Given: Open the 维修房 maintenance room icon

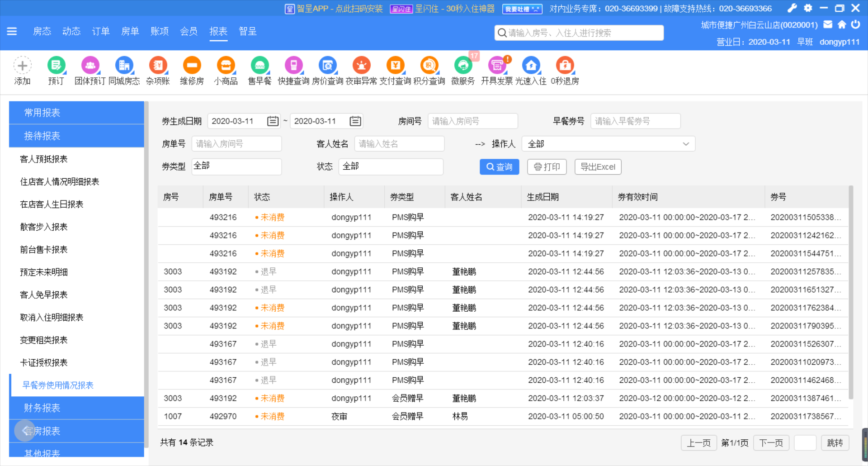Looking at the screenshot, I should 192,66.
